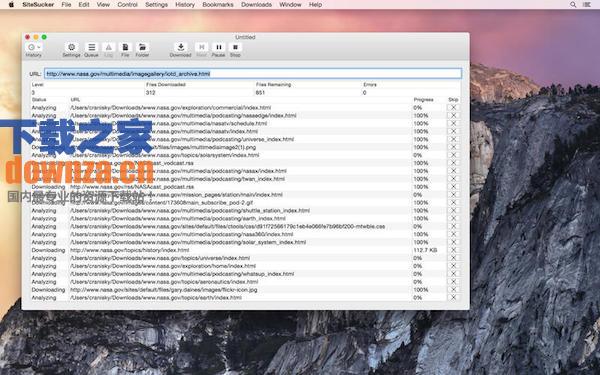Stop the download with Stop icon
This screenshot has height=375, width=600.
pos(235,47)
